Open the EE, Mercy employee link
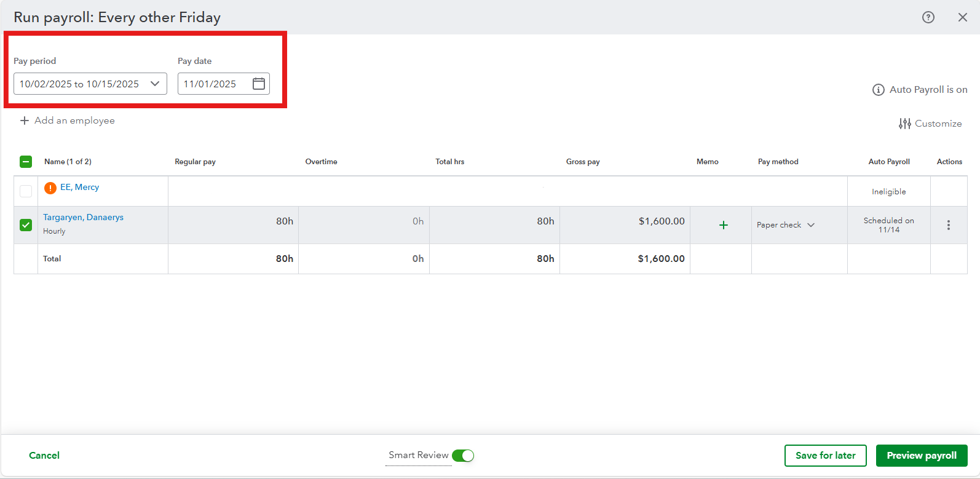980x479 pixels. (x=79, y=187)
